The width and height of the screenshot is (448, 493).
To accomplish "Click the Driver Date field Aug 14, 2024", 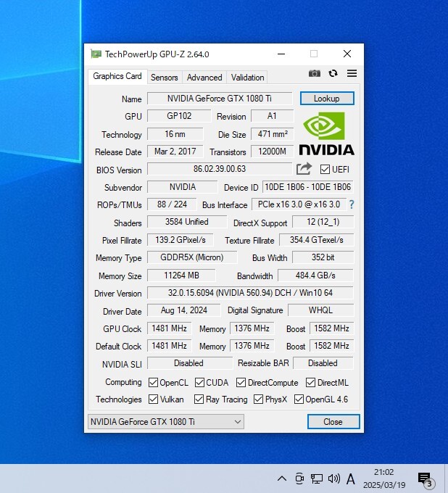I will (184, 310).
